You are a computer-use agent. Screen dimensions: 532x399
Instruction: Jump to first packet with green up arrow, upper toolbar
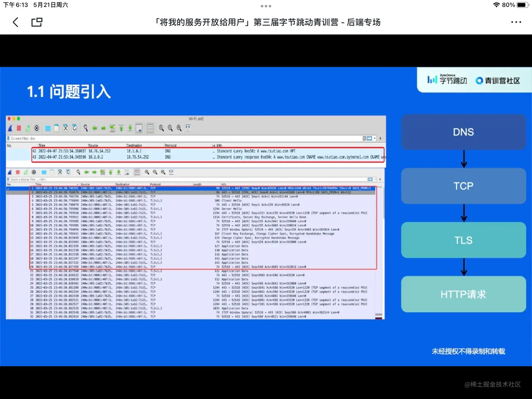121,128
